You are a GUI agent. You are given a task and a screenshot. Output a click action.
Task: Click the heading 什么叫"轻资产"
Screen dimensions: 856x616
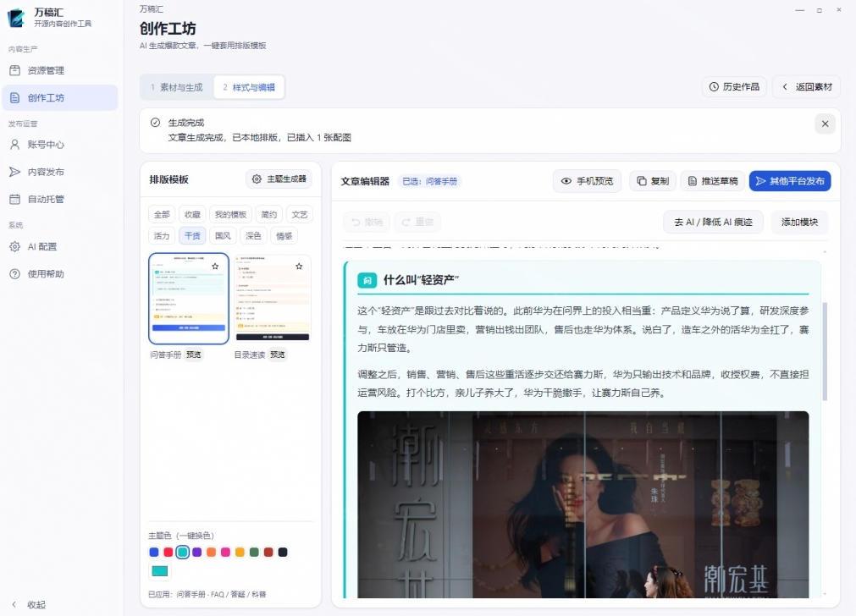(421, 280)
